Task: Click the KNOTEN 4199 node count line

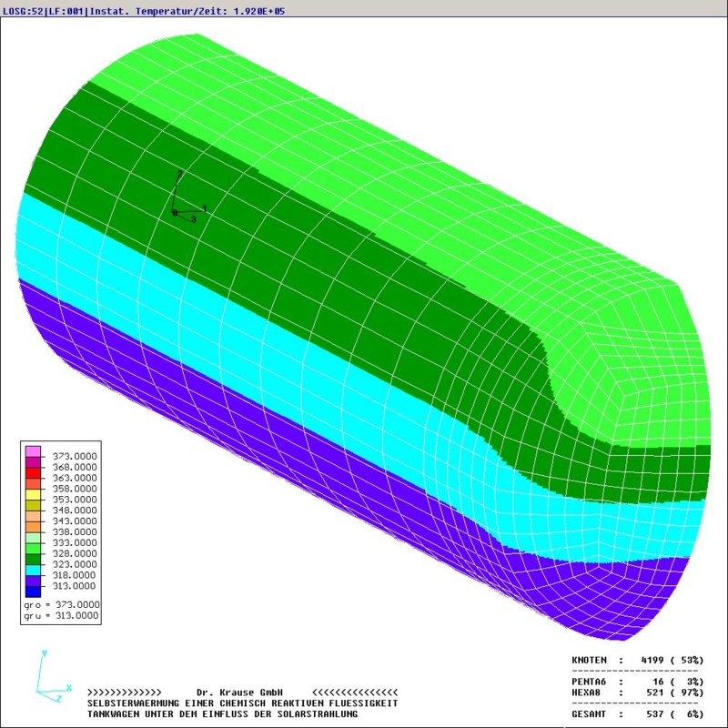Action: 638,660
